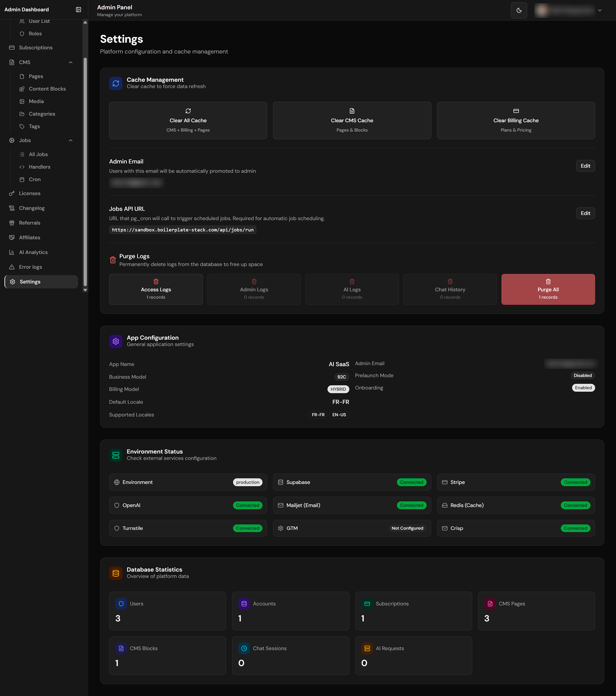Click the Licenses key icon

[x=12, y=193]
